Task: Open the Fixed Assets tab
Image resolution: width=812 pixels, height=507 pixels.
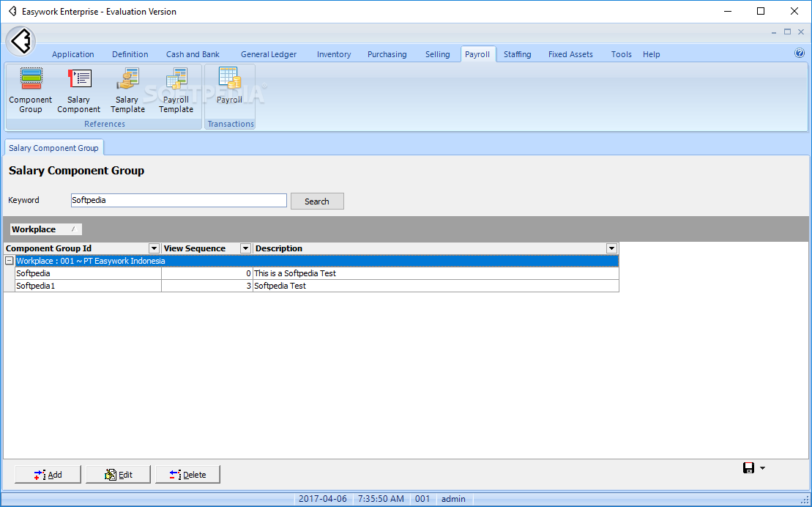Action: click(570, 54)
